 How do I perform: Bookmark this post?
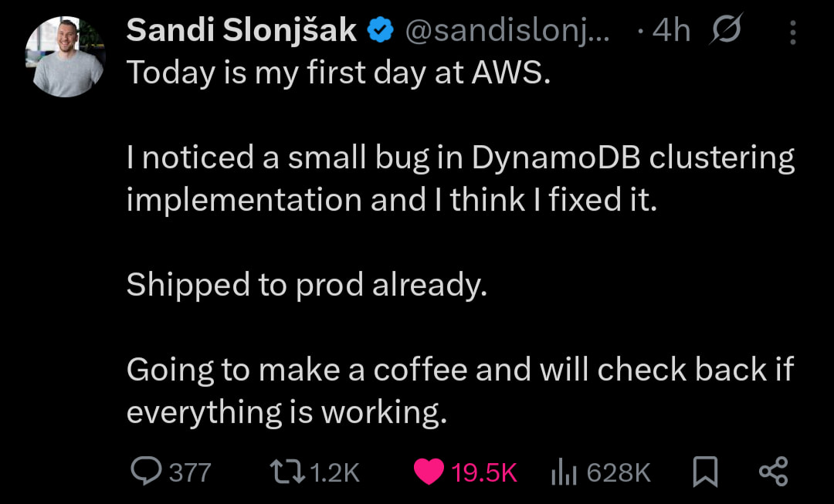click(703, 472)
